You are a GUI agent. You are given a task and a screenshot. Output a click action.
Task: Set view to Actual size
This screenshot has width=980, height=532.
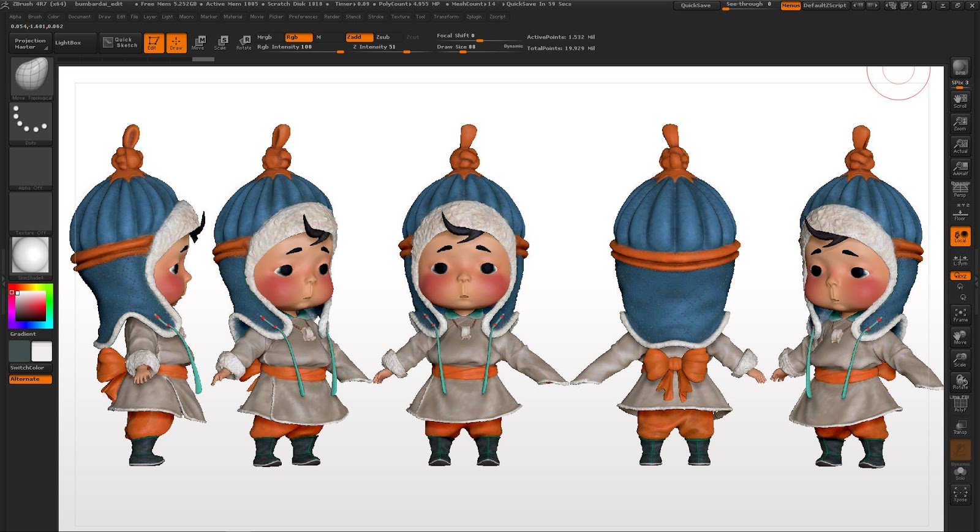click(960, 146)
